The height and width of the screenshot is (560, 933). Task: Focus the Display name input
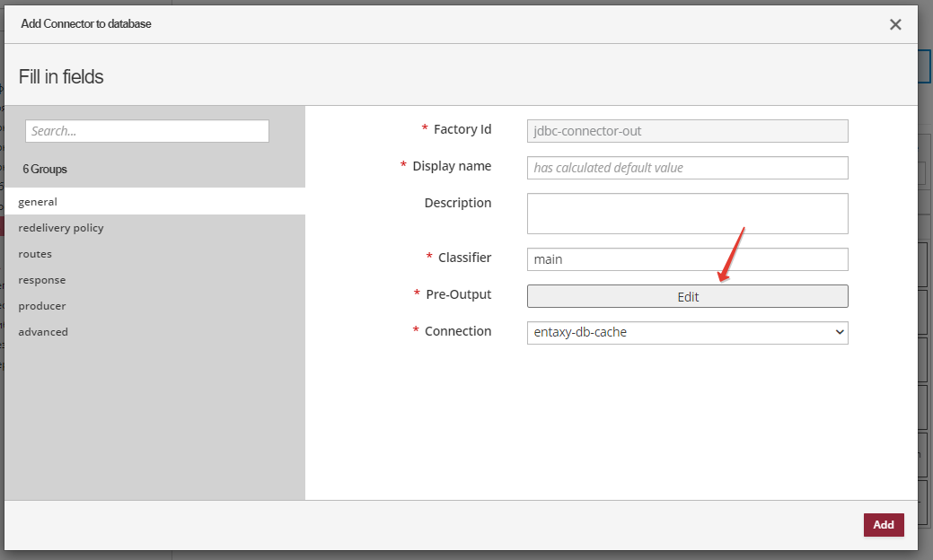pos(687,168)
